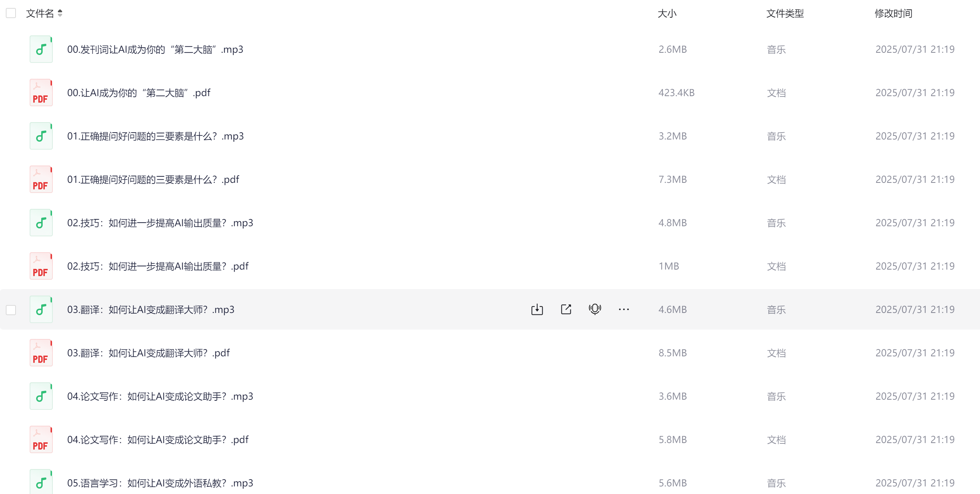
Task: Open the more options ellipsis menu
Action: [x=624, y=309]
